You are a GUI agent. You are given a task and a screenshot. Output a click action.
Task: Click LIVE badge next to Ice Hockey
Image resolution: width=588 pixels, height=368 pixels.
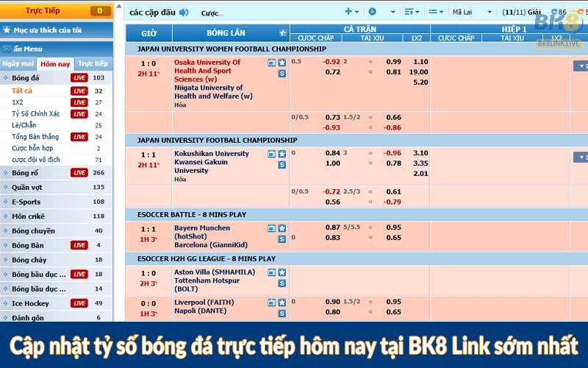(79, 303)
